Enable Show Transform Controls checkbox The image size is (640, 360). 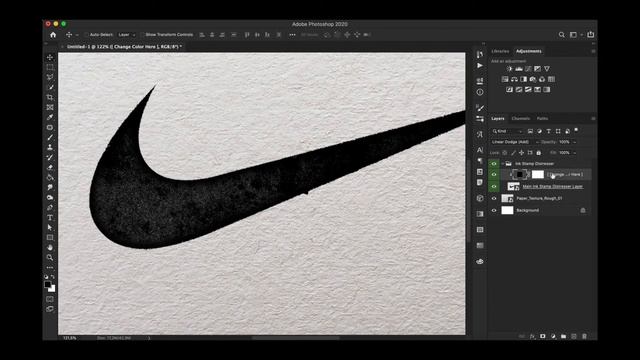click(x=142, y=35)
